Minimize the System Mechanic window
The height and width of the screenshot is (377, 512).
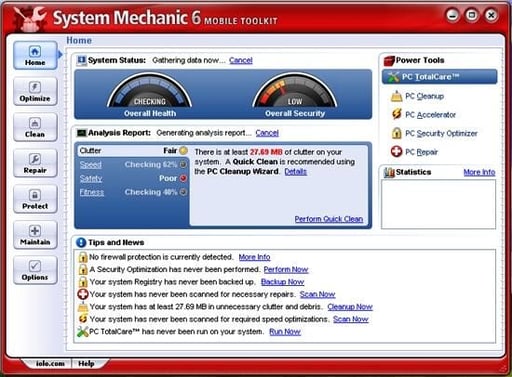coord(452,15)
